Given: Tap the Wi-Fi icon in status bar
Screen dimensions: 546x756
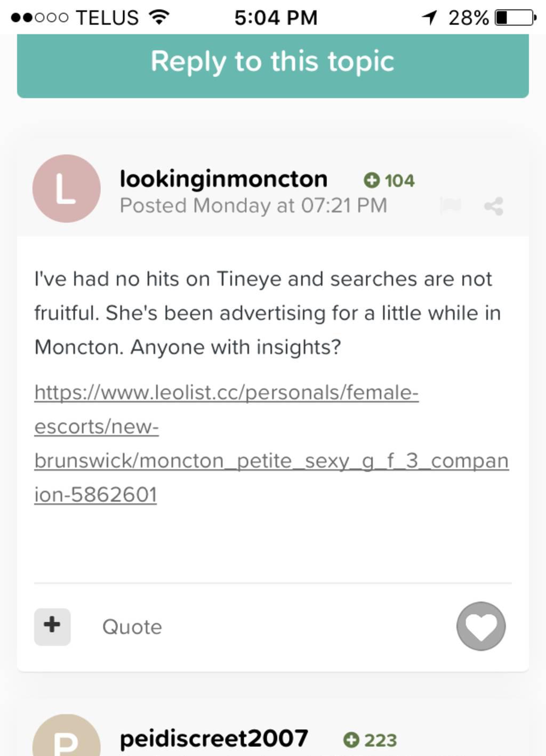Looking at the screenshot, I should tap(159, 18).
